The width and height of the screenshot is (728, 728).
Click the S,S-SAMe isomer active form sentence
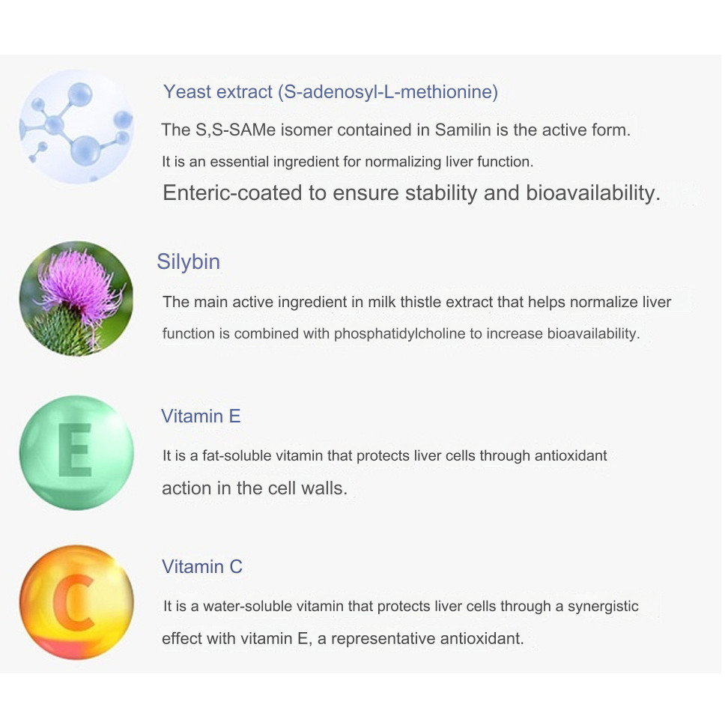(x=396, y=130)
